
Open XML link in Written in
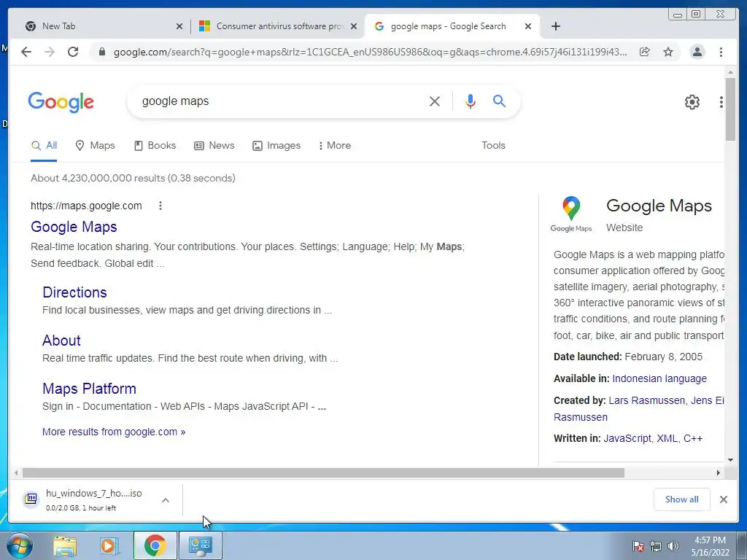667,438
